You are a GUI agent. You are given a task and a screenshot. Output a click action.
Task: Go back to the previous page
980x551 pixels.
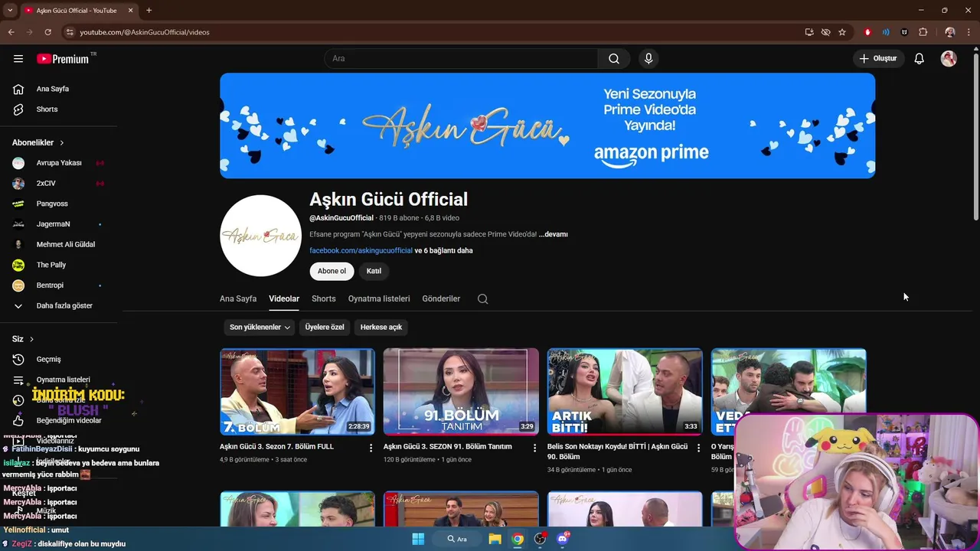(11, 32)
